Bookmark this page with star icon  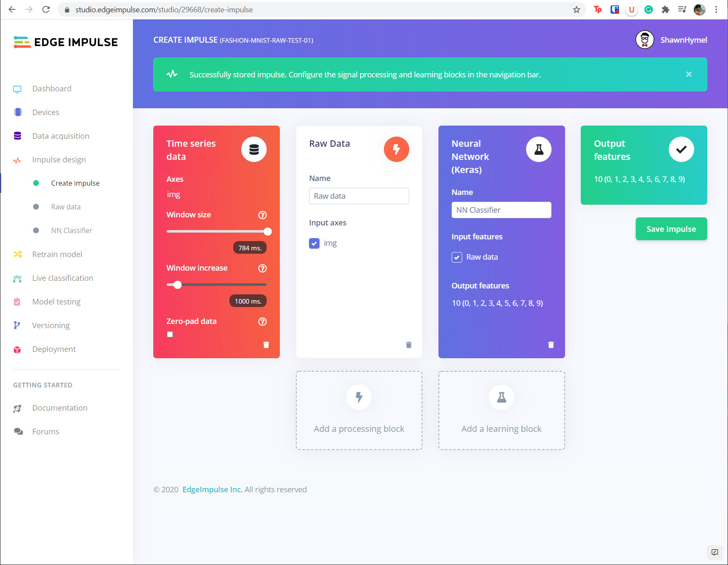(576, 10)
